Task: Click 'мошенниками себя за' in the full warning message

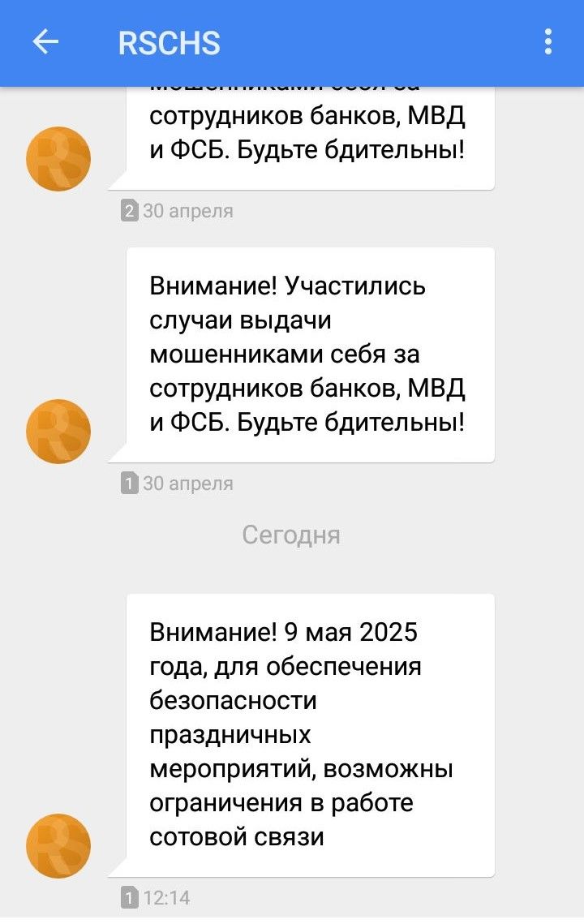Action: (x=285, y=355)
